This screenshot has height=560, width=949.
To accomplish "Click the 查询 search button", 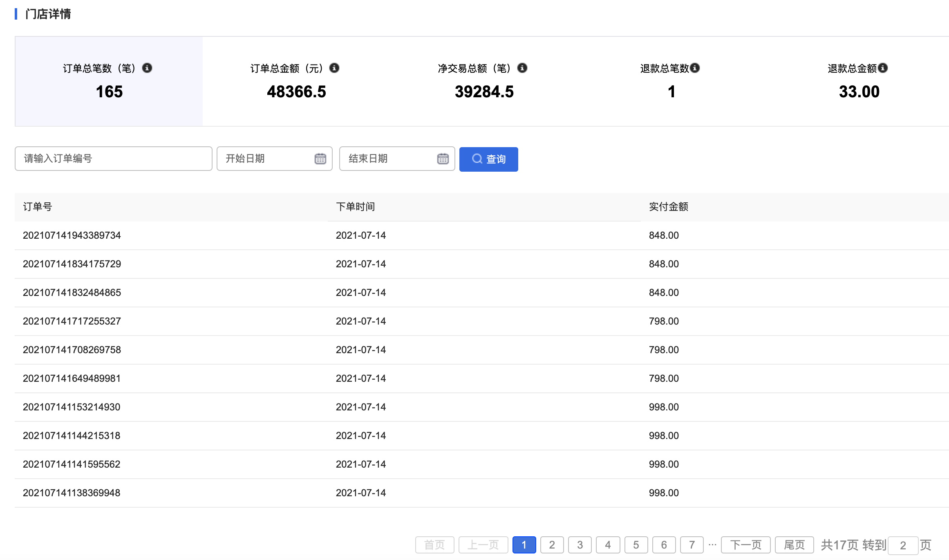I will (x=488, y=159).
